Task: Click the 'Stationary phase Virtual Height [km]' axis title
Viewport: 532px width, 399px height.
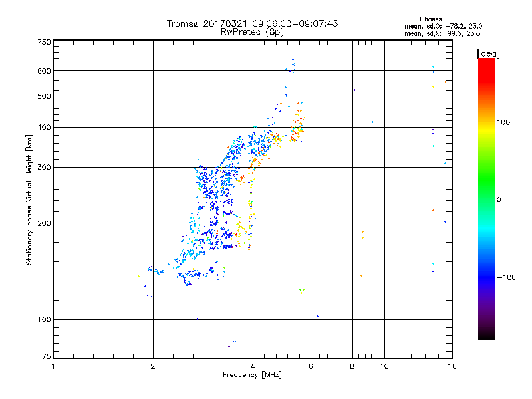Action: click(29, 199)
